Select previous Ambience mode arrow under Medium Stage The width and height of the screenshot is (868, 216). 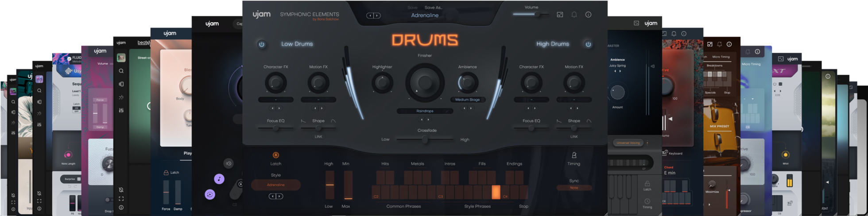coord(464,108)
